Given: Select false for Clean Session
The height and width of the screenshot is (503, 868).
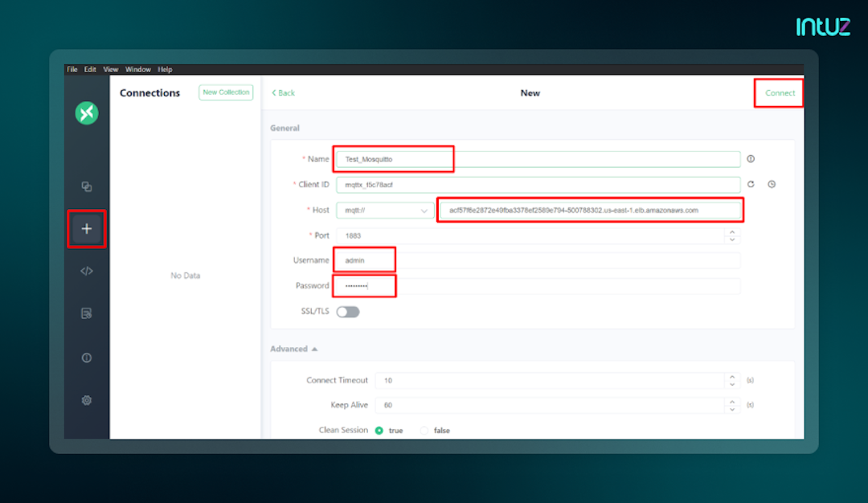Looking at the screenshot, I should pyautogui.click(x=424, y=430).
